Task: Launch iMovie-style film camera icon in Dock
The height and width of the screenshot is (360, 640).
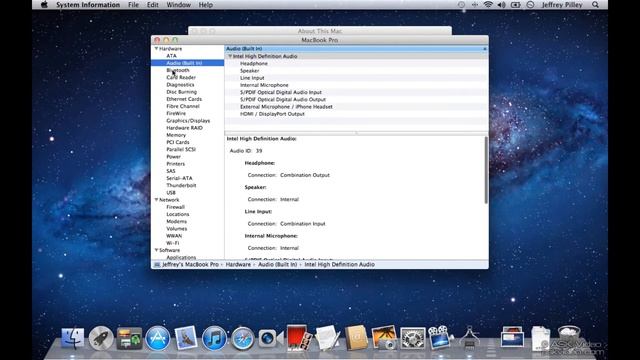Action: point(440,338)
